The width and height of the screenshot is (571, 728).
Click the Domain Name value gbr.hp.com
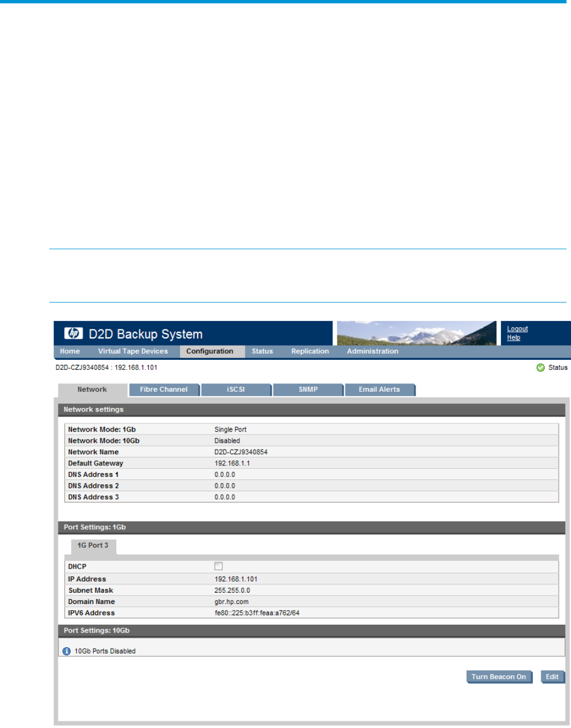coord(231,602)
